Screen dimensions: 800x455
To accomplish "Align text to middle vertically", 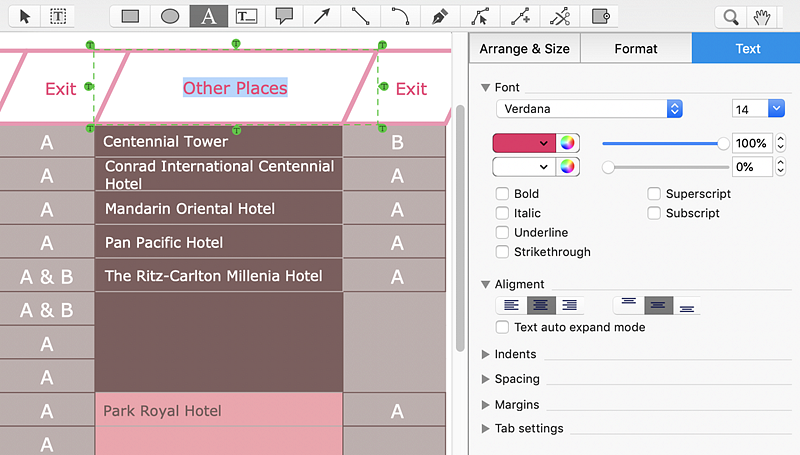I will 658,306.
